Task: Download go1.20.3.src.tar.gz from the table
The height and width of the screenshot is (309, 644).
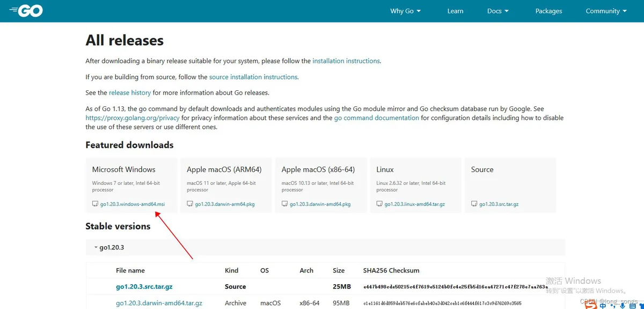Action: [144, 286]
